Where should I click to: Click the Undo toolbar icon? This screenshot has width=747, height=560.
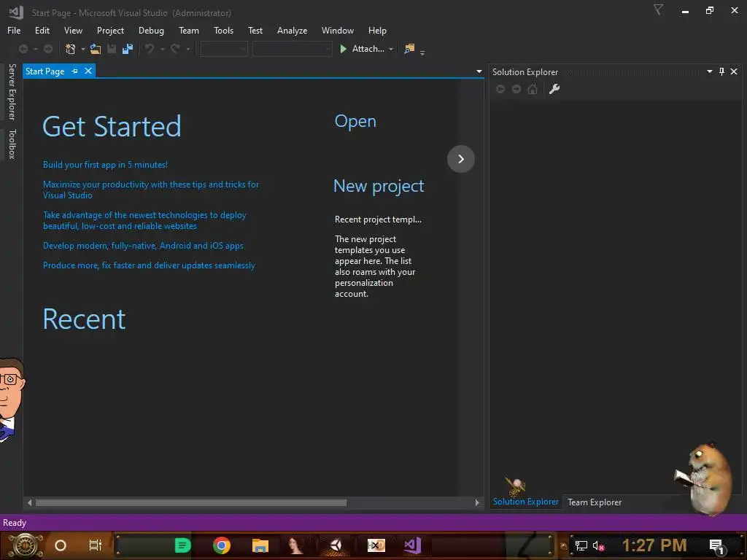150,49
